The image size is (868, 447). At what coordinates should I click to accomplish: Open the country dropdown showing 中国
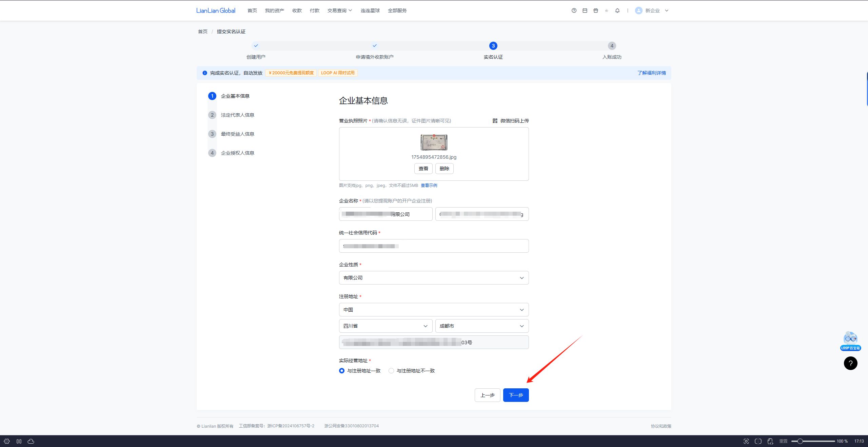(434, 310)
